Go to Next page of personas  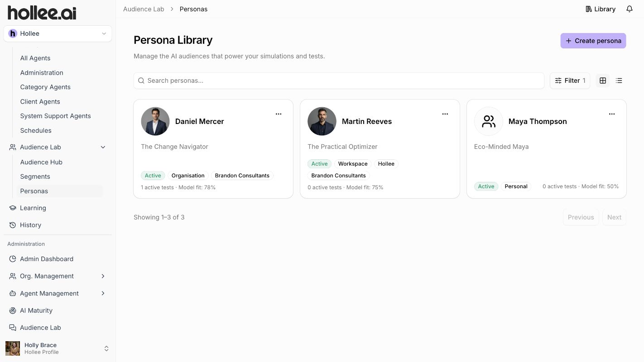pyautogui.click(x=614, y=217)
